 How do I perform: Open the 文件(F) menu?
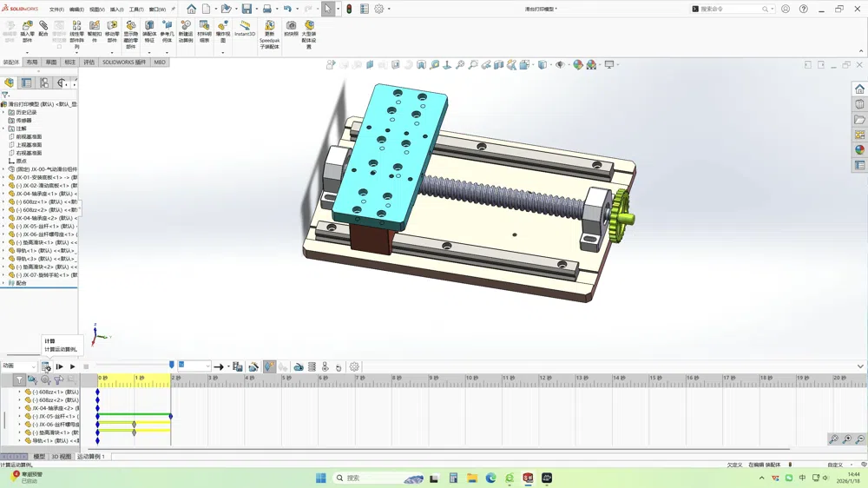tap(56, 10)
